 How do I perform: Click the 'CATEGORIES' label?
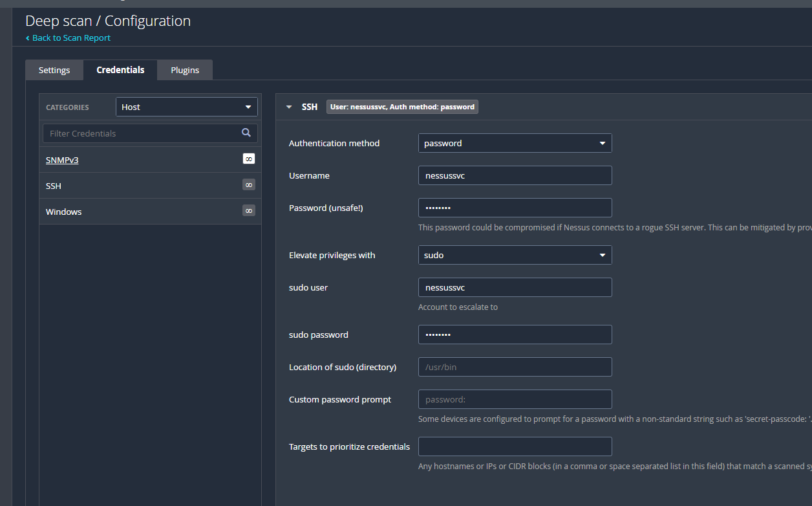(x=67, y=107)
